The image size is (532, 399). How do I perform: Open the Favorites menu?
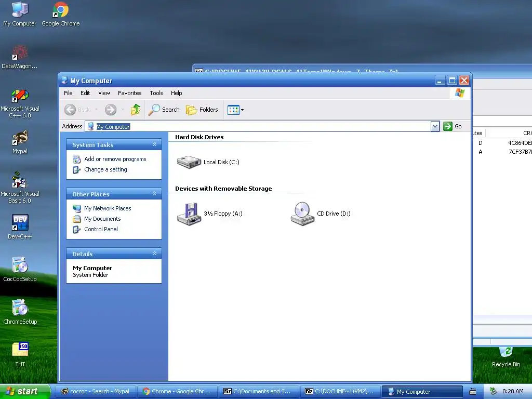(x=129, y=93)
